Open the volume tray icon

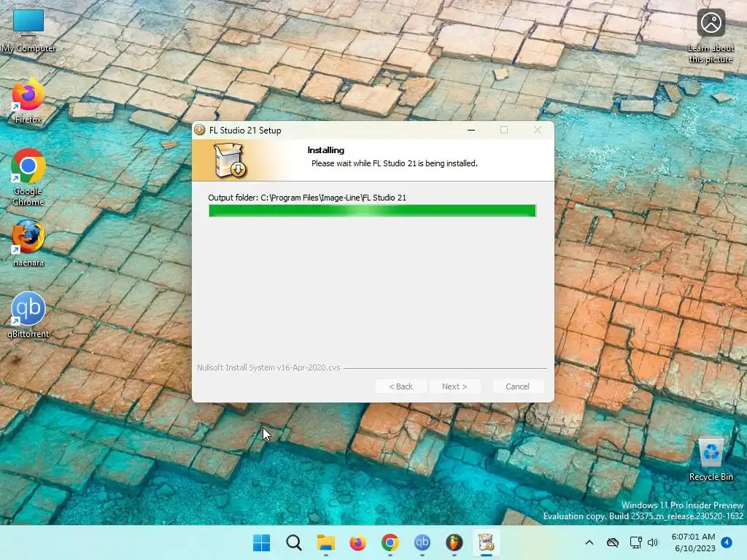[653, 542]
